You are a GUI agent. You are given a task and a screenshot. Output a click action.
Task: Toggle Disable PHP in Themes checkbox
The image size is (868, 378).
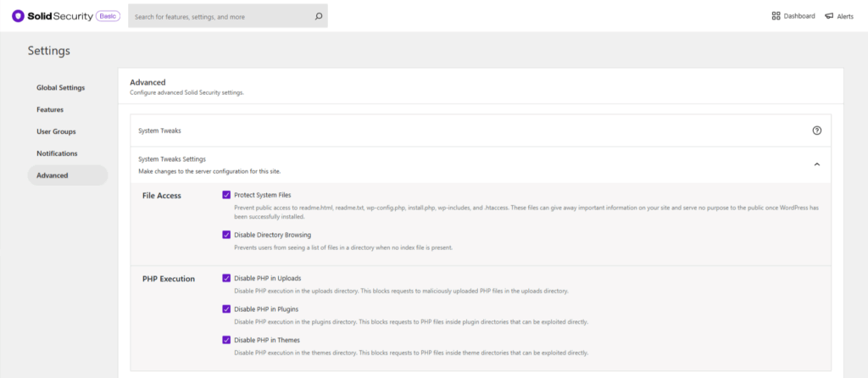point(226,340)
